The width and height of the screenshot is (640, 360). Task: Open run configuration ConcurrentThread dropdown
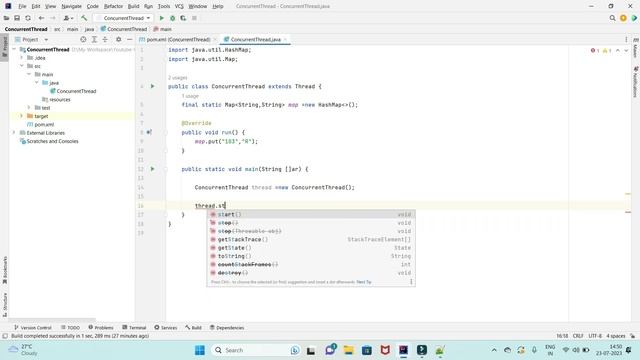pos(124,18)
